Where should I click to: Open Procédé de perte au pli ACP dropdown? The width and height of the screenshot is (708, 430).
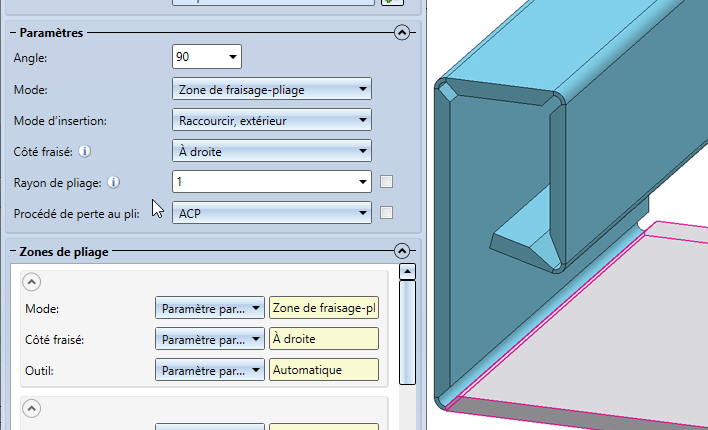pos(272,213)
